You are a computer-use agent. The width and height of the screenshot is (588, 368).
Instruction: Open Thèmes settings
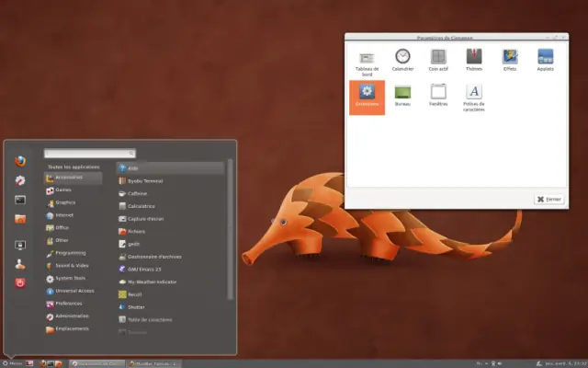coord(474,60)
